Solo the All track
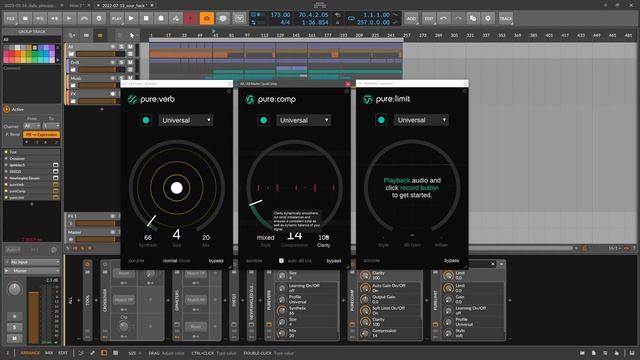 click(121, 47)
